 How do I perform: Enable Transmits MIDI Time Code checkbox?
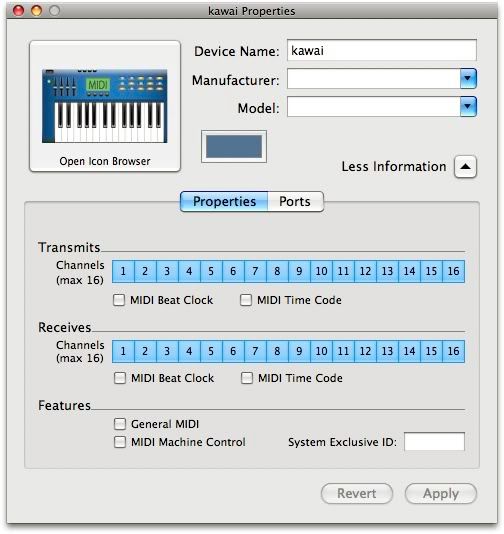(246, 300)
